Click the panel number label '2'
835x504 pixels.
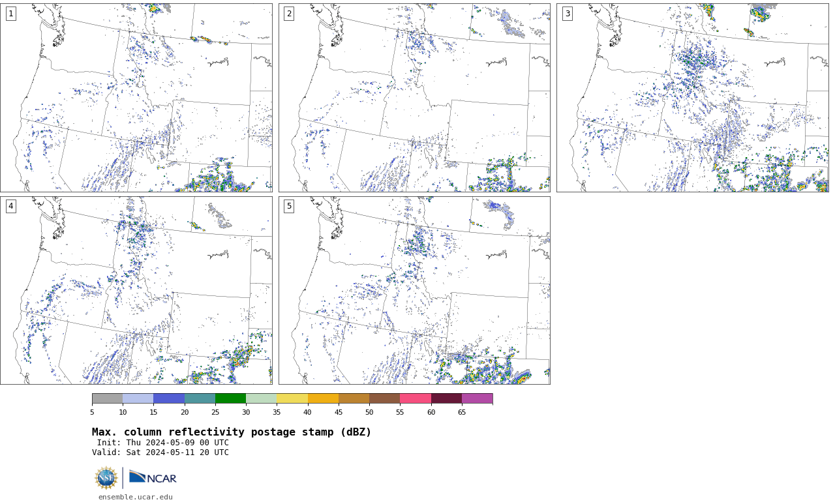[x=289, y=14]
